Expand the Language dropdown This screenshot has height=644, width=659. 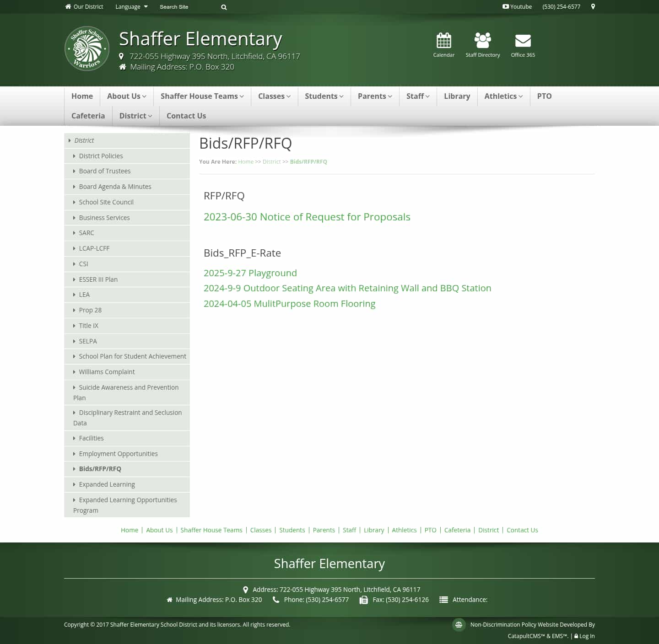pos(131,6)
